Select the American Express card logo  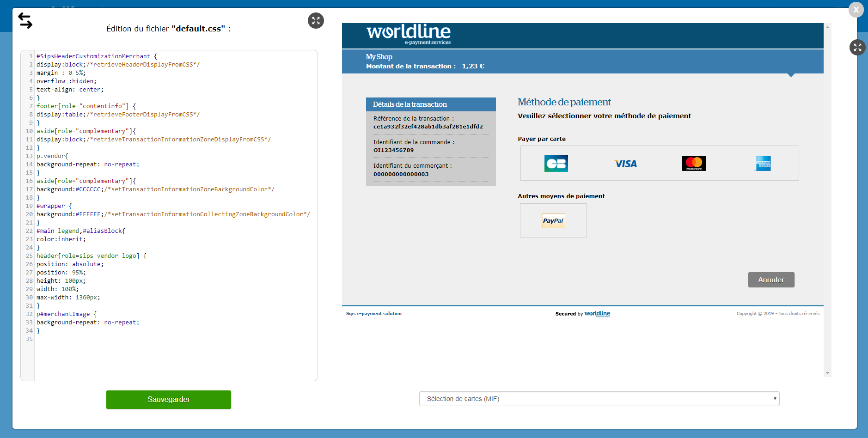(x=763, y=164)
